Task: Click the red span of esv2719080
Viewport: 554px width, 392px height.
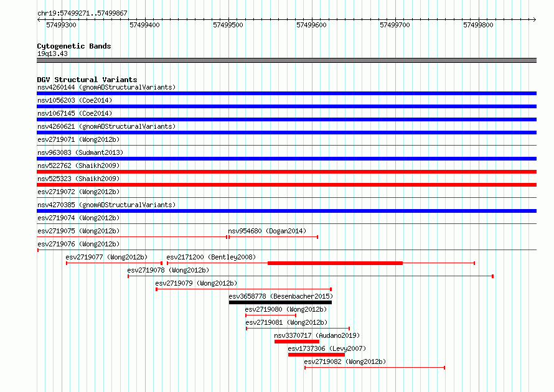Action: pyautogui.click(x=271, y=315)
